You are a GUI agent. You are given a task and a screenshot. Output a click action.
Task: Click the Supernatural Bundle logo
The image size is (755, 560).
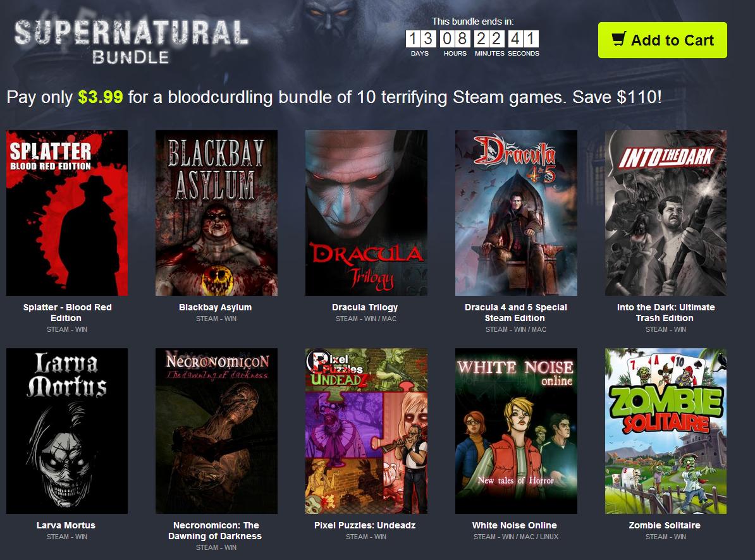coord(131,41)
